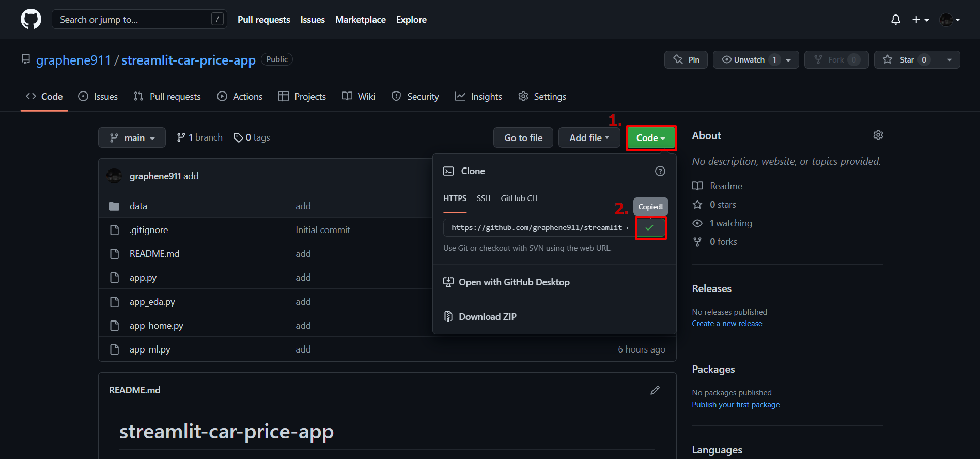This screenshot has height=459, width=980.
Task: Open the graphene911 owner link
Action: [x=73, y=60]
